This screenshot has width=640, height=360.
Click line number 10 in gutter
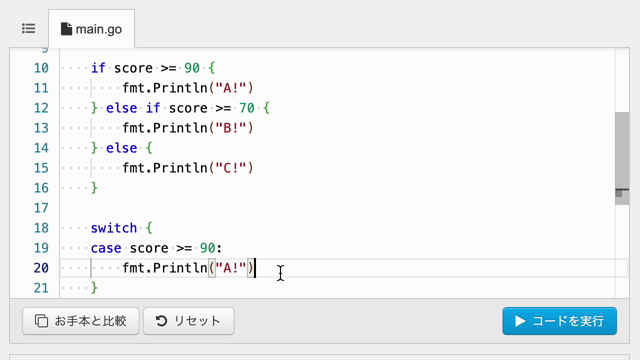(41, 68)
